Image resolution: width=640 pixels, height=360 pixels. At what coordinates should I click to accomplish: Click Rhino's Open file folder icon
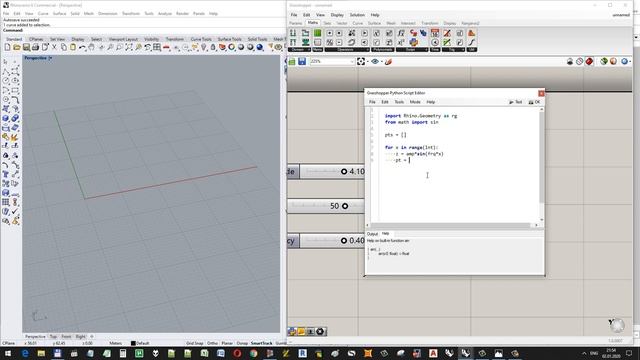pos(17,47)
